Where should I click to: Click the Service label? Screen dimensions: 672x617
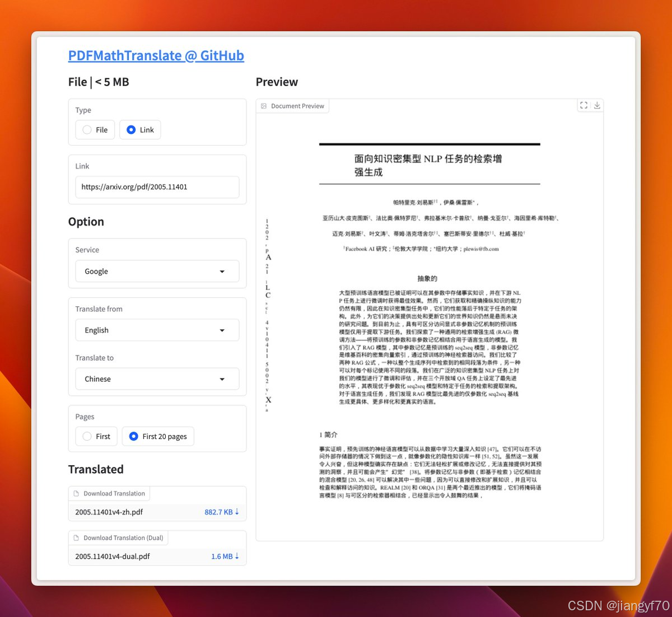pos(87,250)
